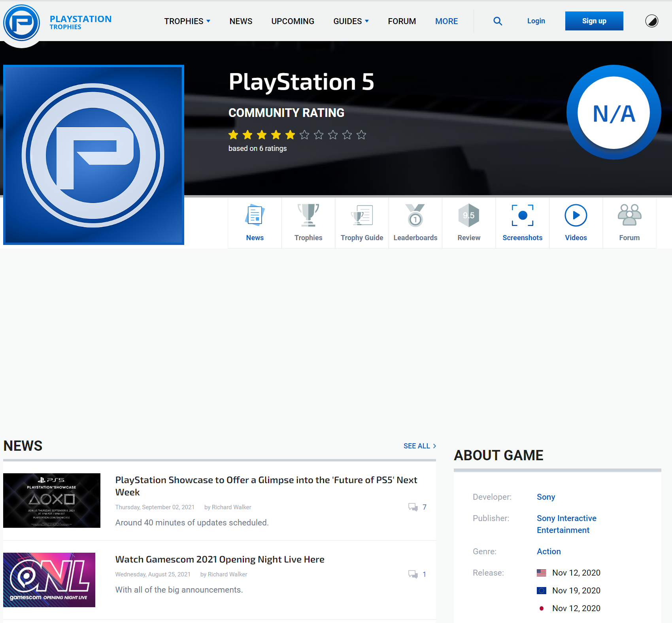Click author Richard Walker on Gamescom article

point(228,574)
